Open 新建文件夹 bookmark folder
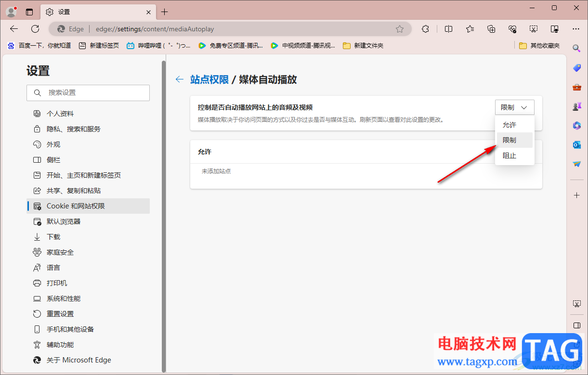Screen dimensions: 588x375 click(x=363, y=46)
